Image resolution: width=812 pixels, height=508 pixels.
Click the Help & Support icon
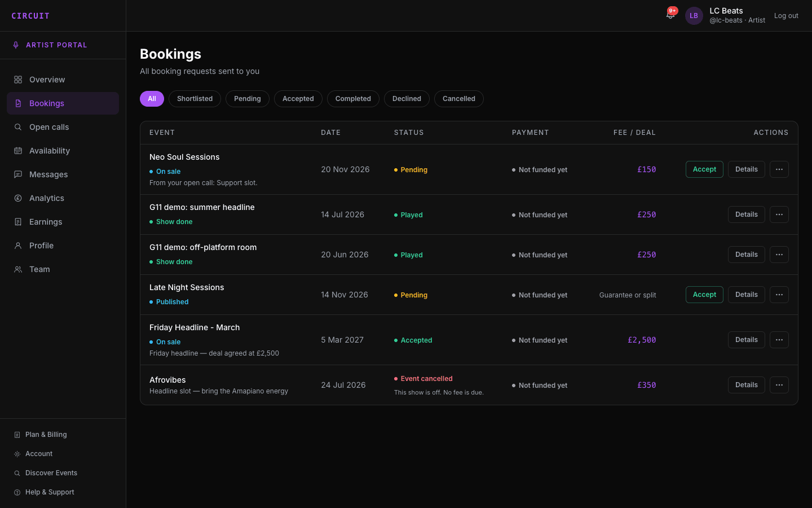coord(17,492)
